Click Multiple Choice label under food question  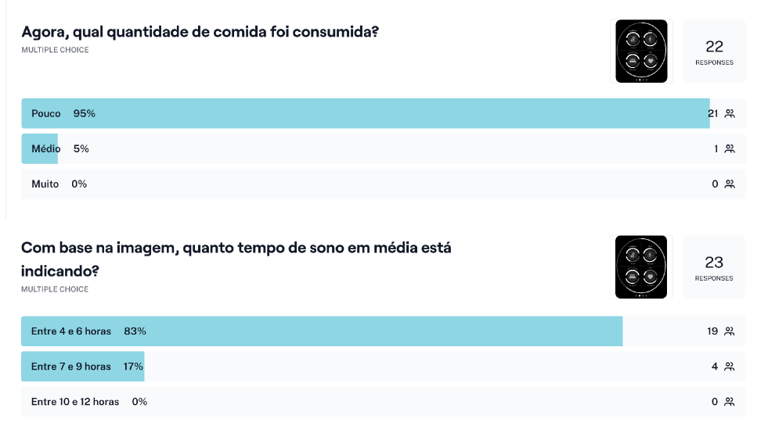pos(55,50)
